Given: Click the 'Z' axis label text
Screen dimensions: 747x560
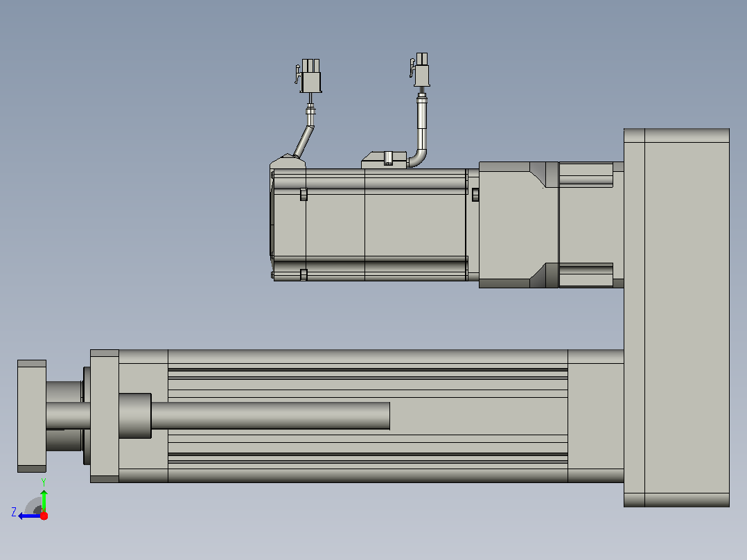Looking at the screenshot, I should [14, 512].
